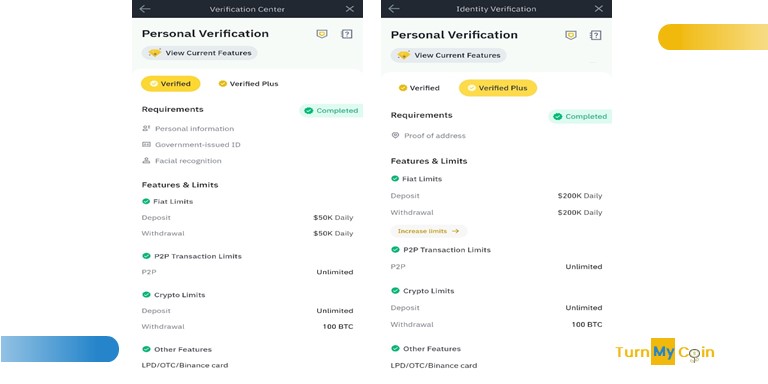Screen dimensions: 768x384
Task: Close the Verification Center screen
Action: 349,9
